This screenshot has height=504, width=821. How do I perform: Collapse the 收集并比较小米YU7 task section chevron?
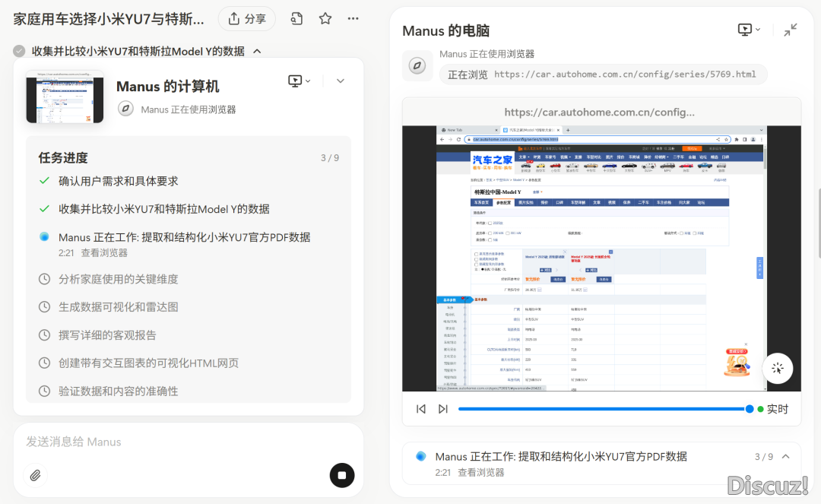257,51
